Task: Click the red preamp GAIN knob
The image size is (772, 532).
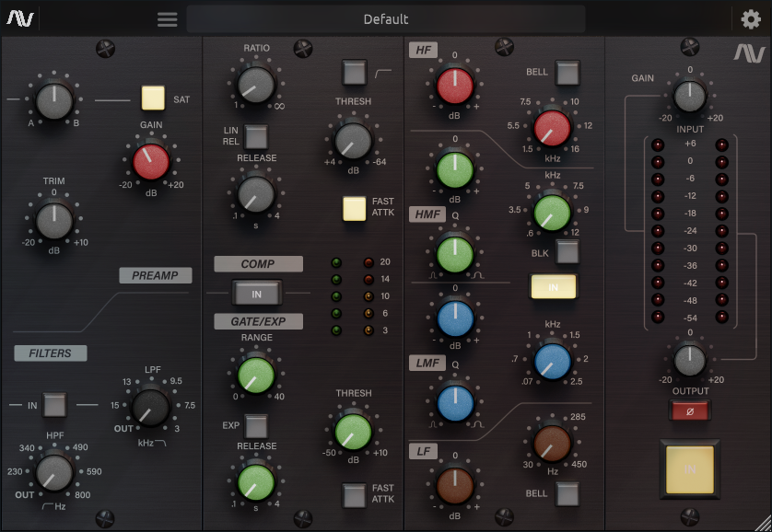Action: pos(151,162)
